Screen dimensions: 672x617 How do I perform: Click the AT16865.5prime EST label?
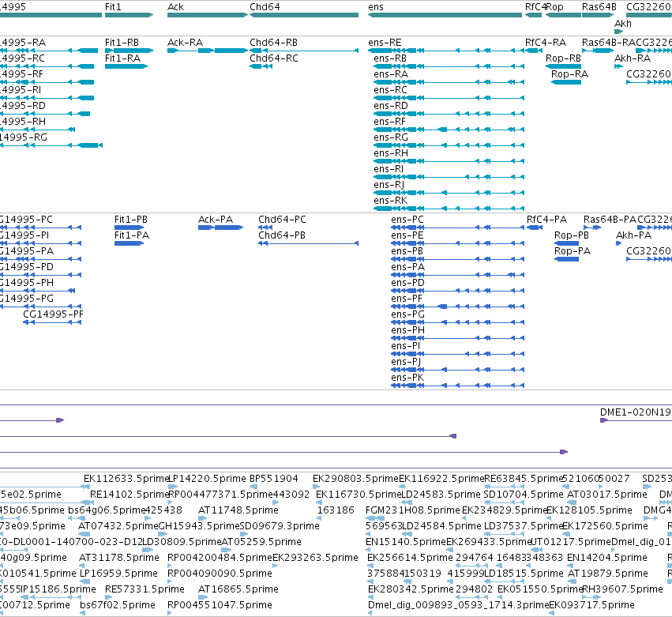[x=238, y=589]
